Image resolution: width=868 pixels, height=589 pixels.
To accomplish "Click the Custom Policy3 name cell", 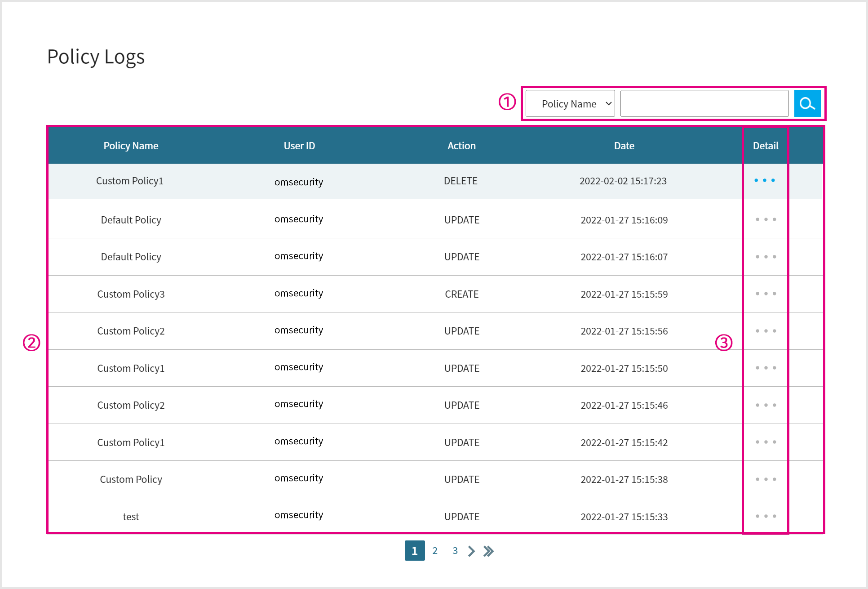I will click(x=131, y=294).
